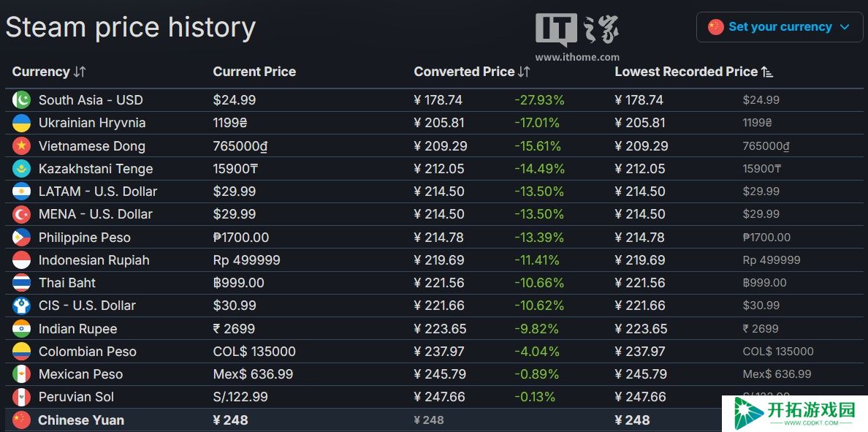Viewport: 868px width, 432px height.
Task: Click the CIS U.S. Dollar region icon
Action: point(22,306)
